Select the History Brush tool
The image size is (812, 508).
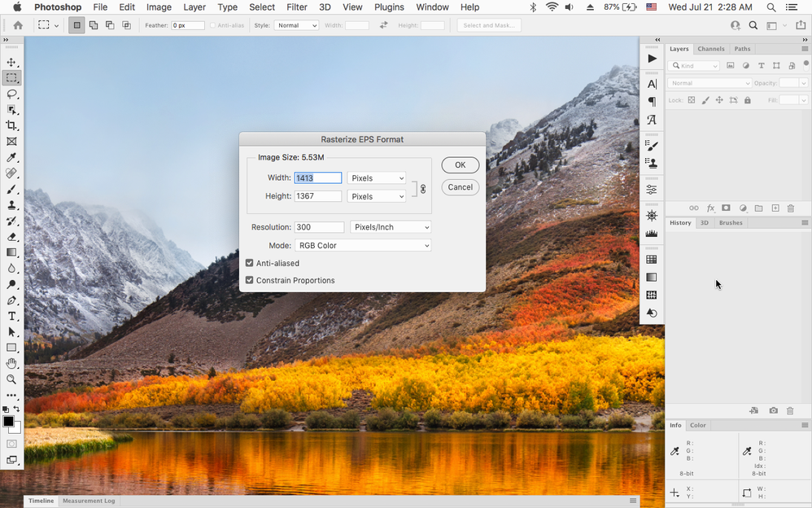coord(11,221)
